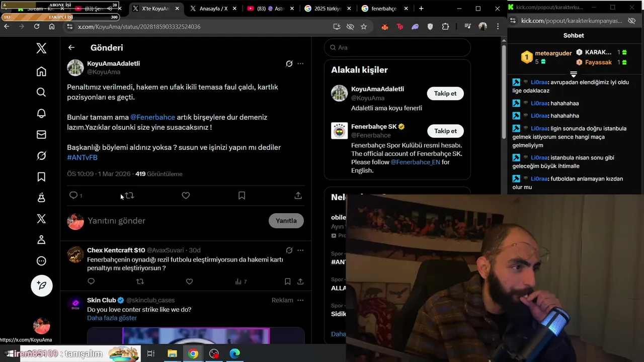Screen dimensions: 644x362
Task: Switch to the Anasayfa / X tab
Action: click(213, 9)
